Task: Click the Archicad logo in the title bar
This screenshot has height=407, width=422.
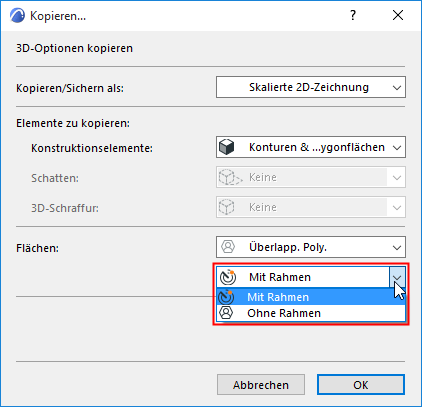Action: (x=17, y=16)
